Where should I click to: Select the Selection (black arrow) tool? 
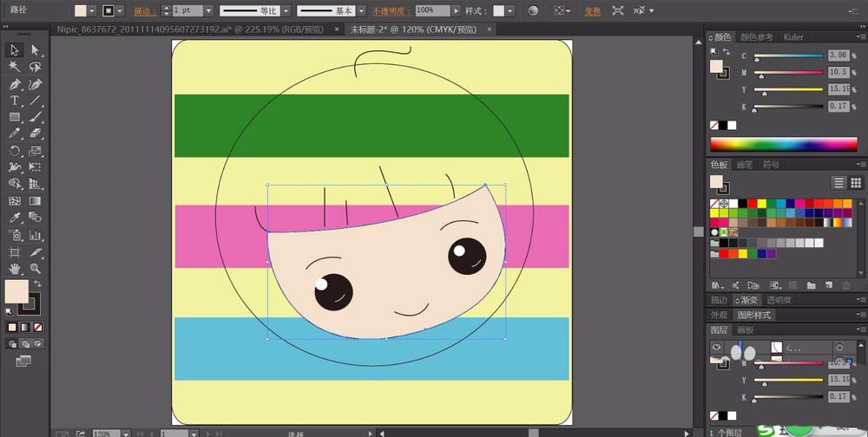tap(15, 50)
